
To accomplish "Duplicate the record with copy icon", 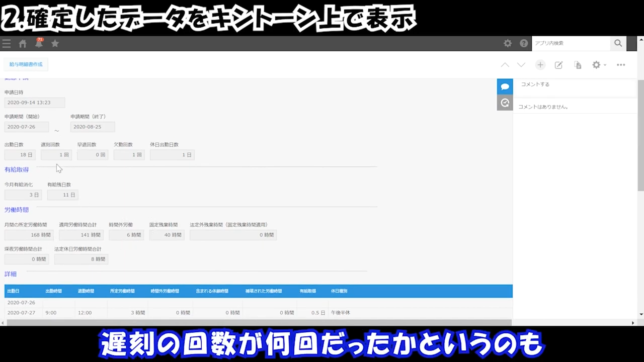I will click(578, 65).
